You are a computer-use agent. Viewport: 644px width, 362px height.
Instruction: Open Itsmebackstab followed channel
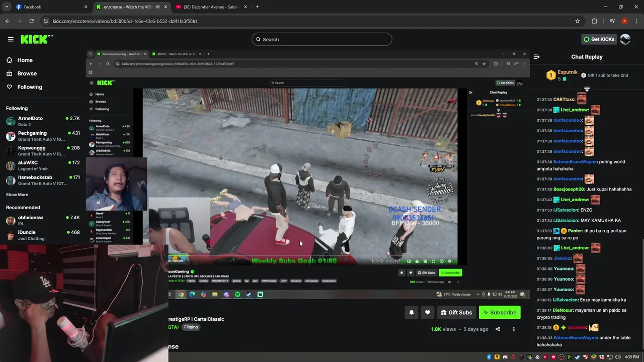(x=43, y=180)
